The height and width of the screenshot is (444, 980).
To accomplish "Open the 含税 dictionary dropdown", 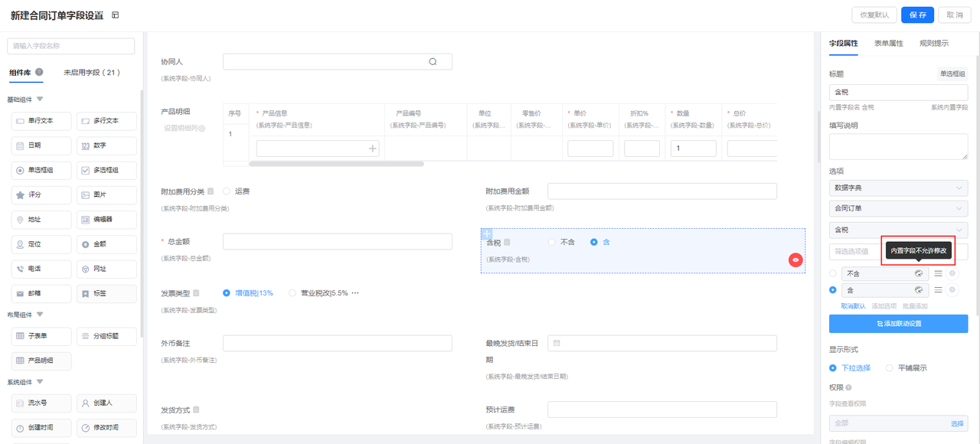I will [898, 230].
